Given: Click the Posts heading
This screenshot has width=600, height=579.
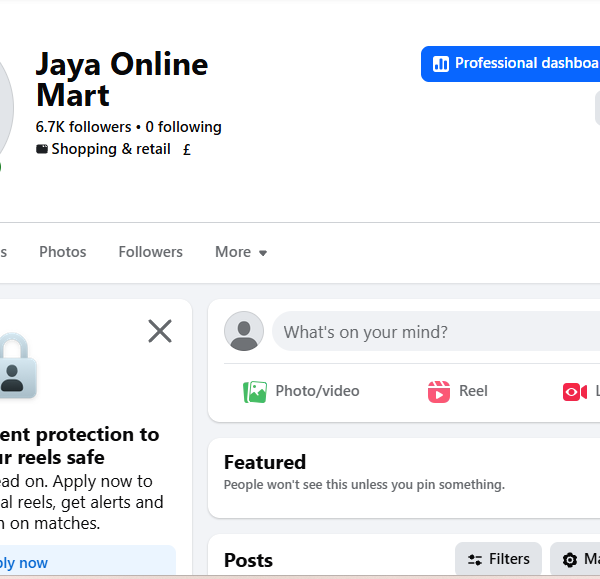Looking at the screenshot, I should pos(248,561).
